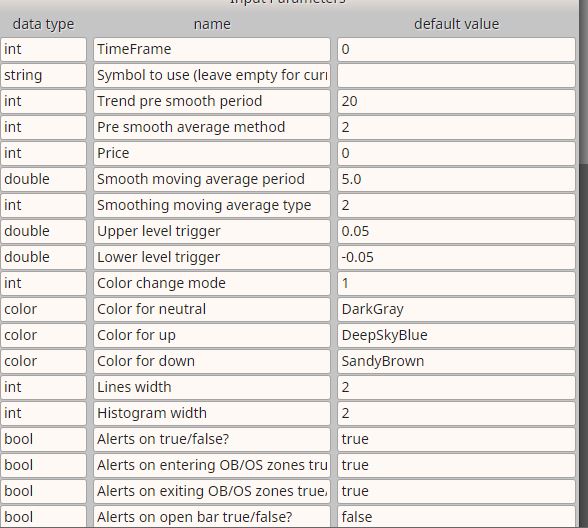Click the empty Symbol to use value field
Viewport: 588px width, 528px height.
pyautogui.click(x=456, y=75)
